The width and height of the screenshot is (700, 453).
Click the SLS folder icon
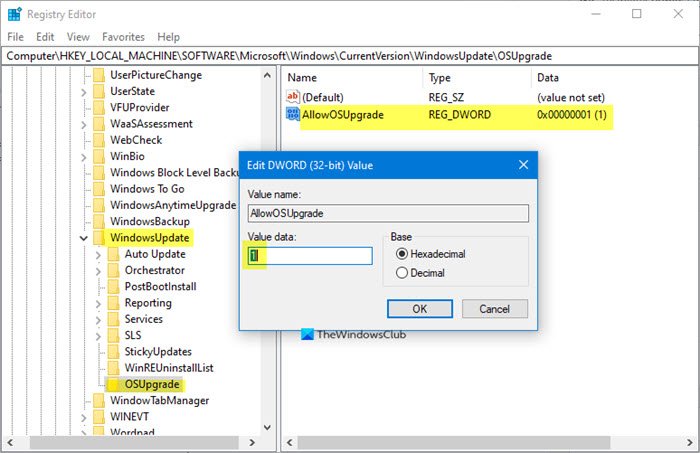click(x=113, y=335)
